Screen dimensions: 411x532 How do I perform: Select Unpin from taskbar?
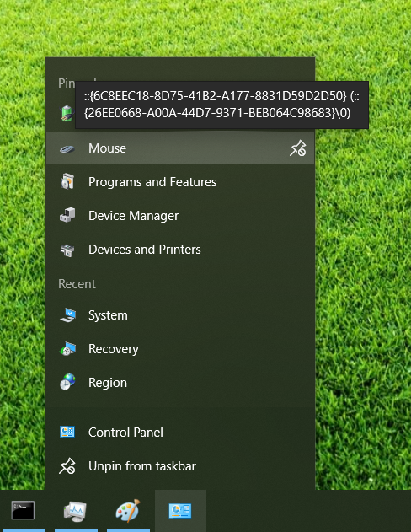(180, 466)
